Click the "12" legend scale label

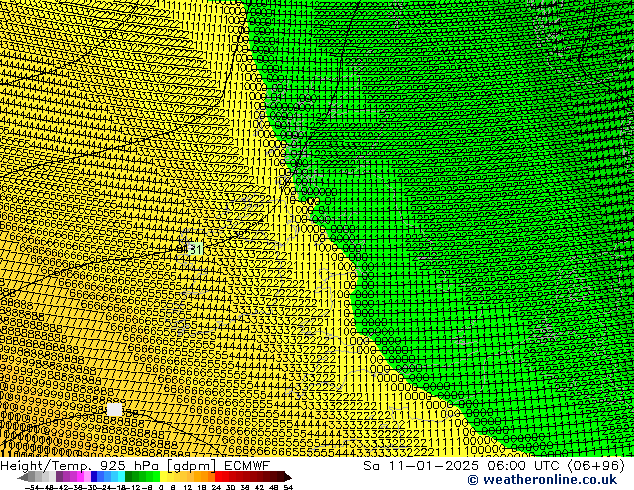(187, 488)
